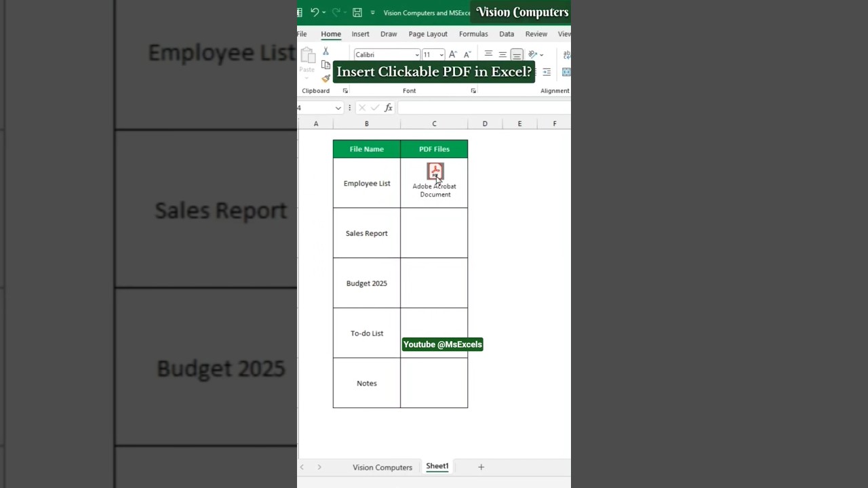
Task: Select column D header
Action: (485, 123)
